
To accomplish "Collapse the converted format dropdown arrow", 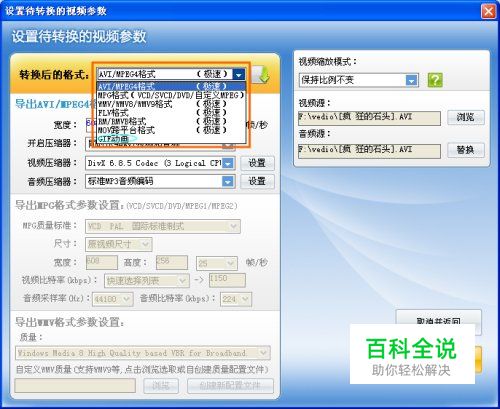I will pos(239,74).
